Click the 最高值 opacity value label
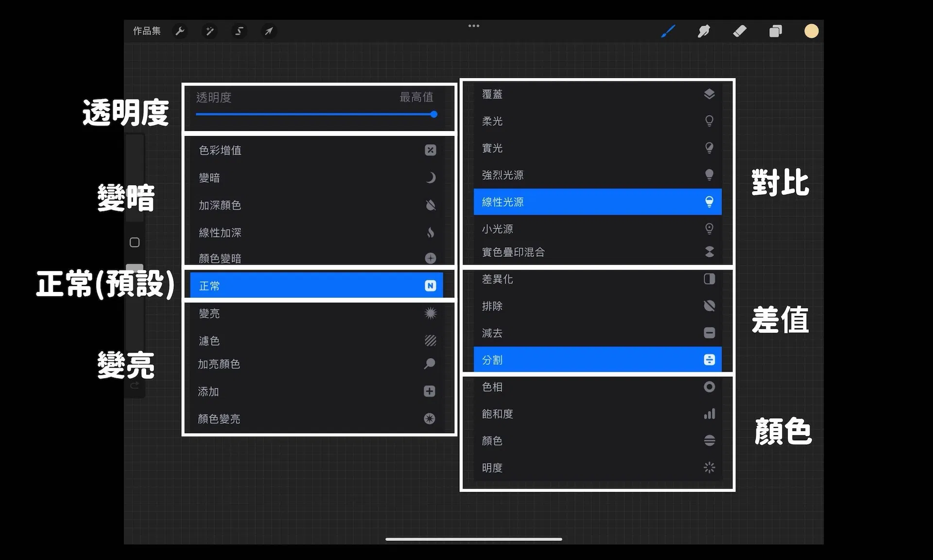The width and height of the screenshot is (933, 560). 416,97
